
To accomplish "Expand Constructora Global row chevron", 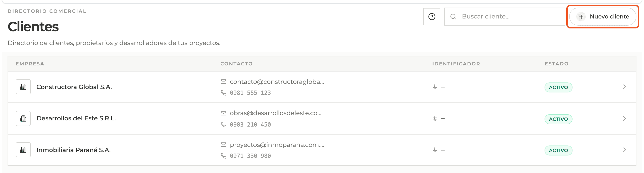I will (625, 87).
